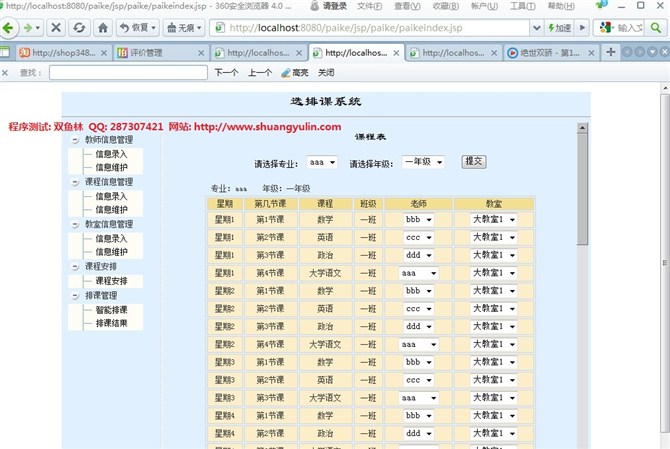Viewport: 670px width, 449px height.
Task: Click the 加速 accelerate lightning button
Action: (559, 28)
